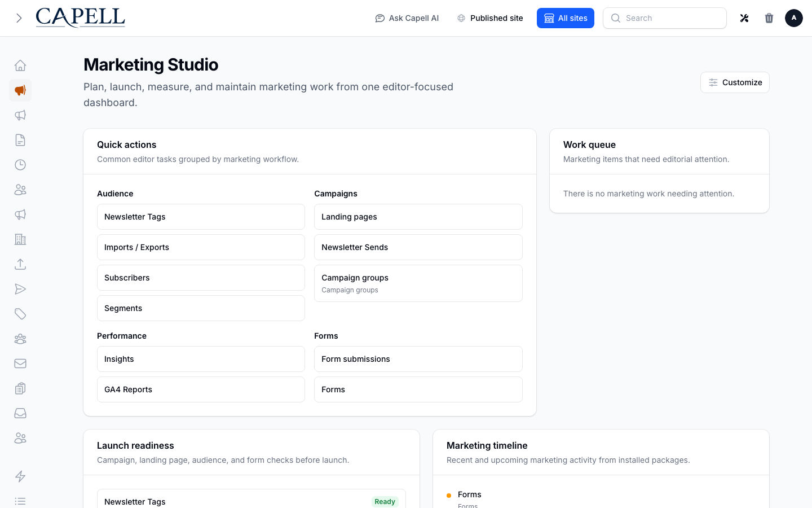Click the Capell logo
The image size is (812, 508).
pyautogui.click(x=80, y=17)
